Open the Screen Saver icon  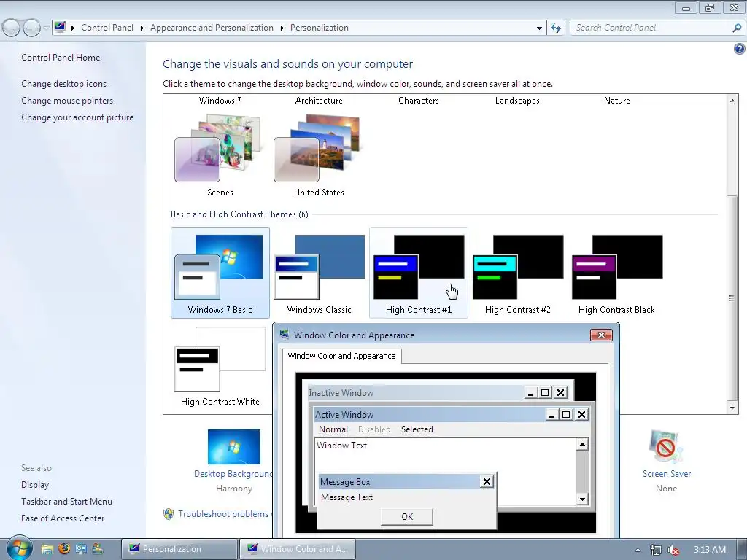point(666,447)
